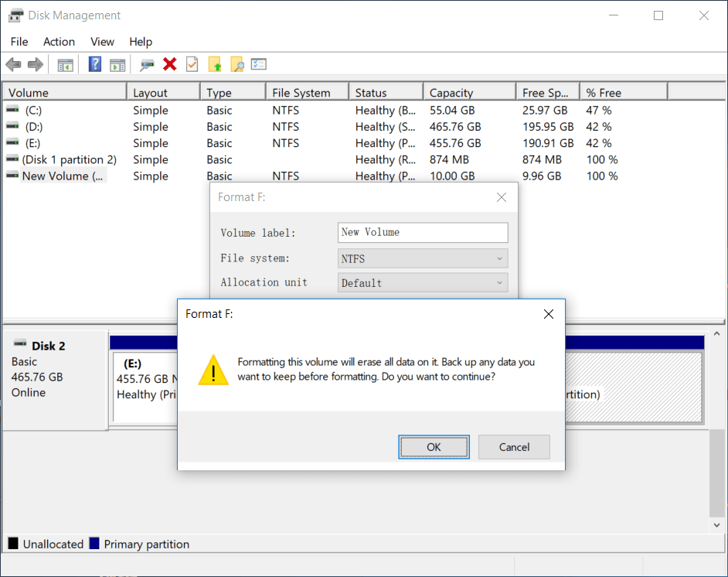
Task: Click the red X Delete toolbar icon
Action: pos(170,64)
